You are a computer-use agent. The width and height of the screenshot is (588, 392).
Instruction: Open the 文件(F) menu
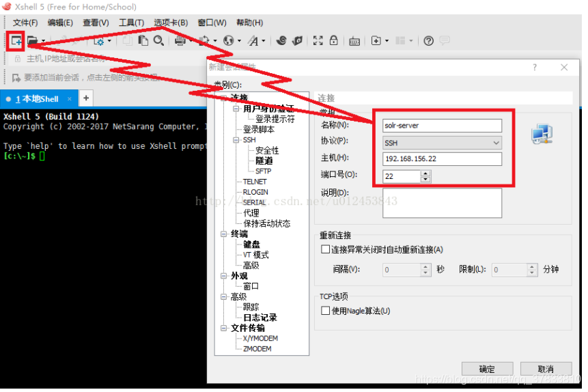tap(25, 23)
